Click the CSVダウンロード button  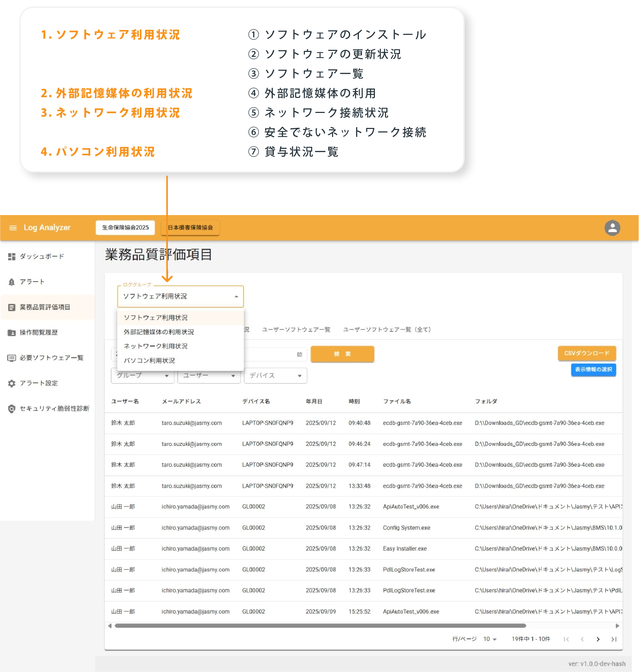pyautogui.click(x=586, y=353)
